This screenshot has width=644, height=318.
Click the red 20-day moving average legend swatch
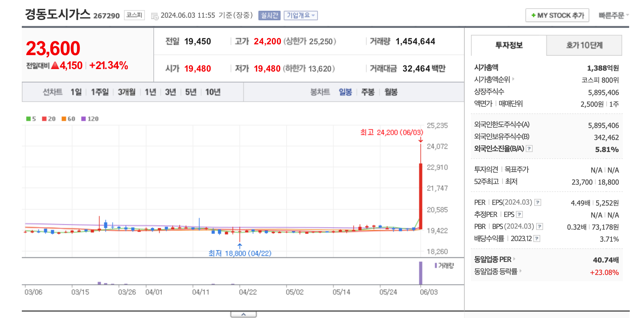tap(44, 119)
